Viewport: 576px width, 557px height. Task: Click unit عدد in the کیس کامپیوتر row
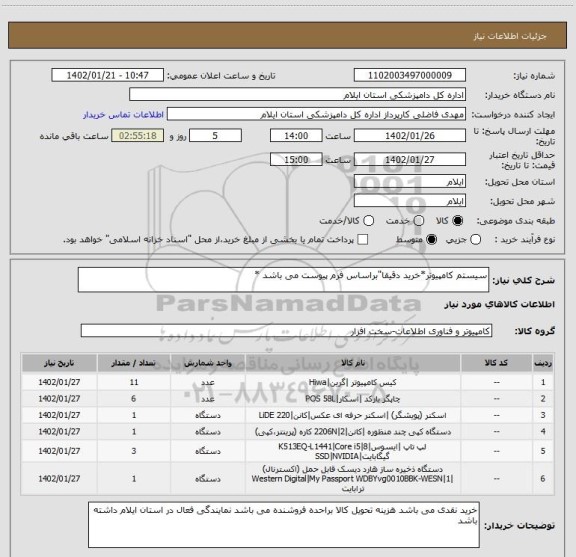point(208,382)
